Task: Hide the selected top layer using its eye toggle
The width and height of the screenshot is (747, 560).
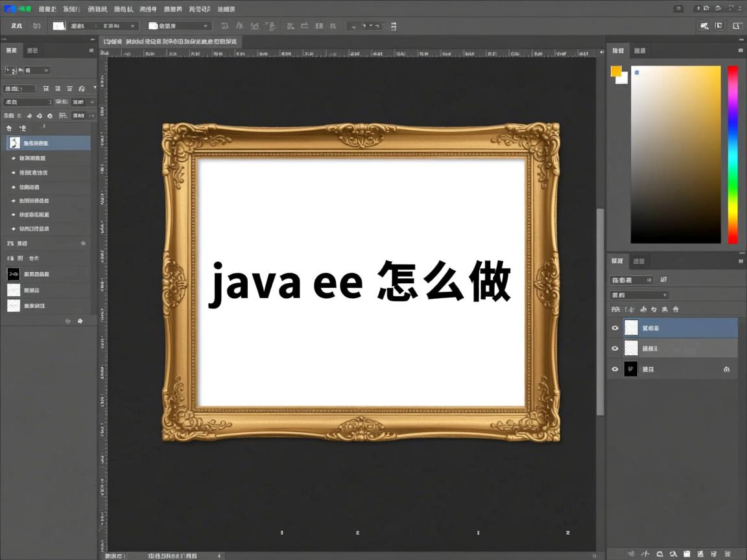Action: coord(615,327)
